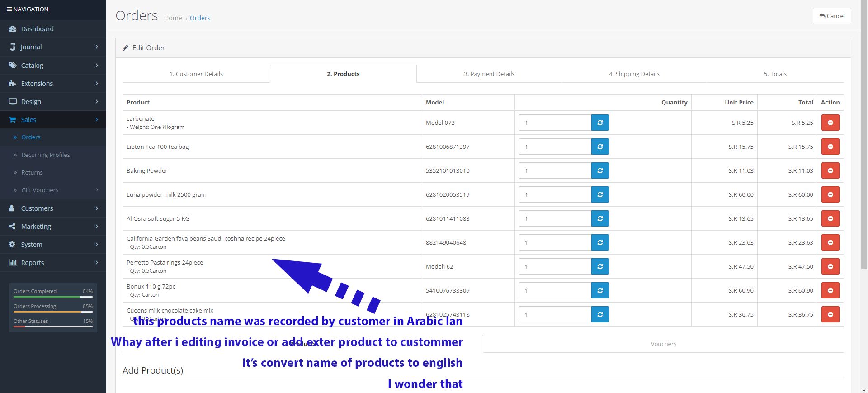Edit quantity field for Bonux 110 g

coord(555,290)
